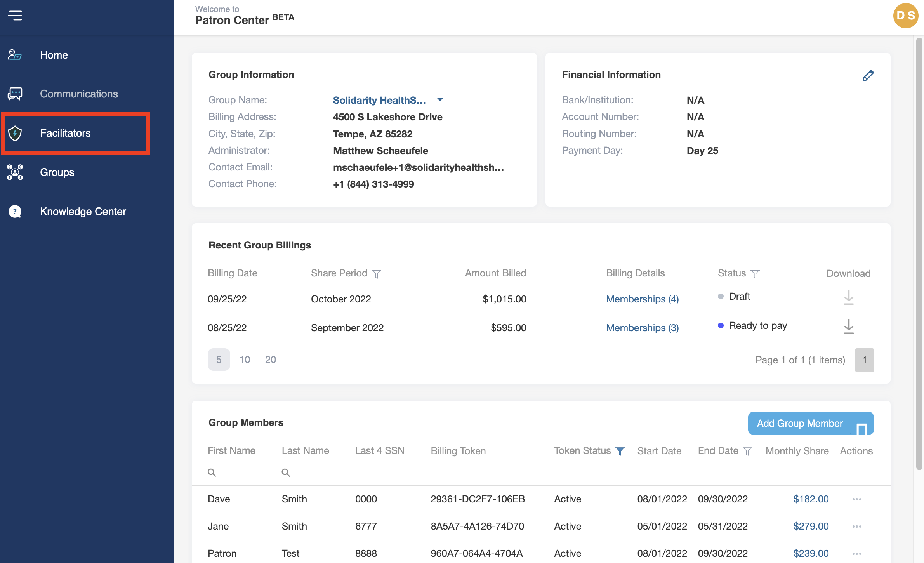This screenshot has width=924, height=563.
Task: Go to Communications in sidebar
Action: pyautogui.click(x=78, y=94)
